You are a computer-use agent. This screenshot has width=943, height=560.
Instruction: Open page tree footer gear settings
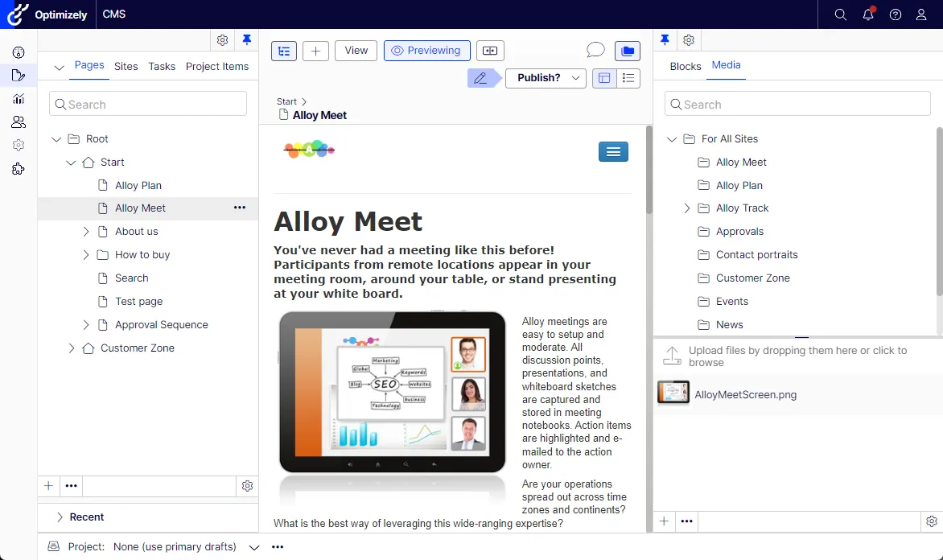[x=247, y=485]
